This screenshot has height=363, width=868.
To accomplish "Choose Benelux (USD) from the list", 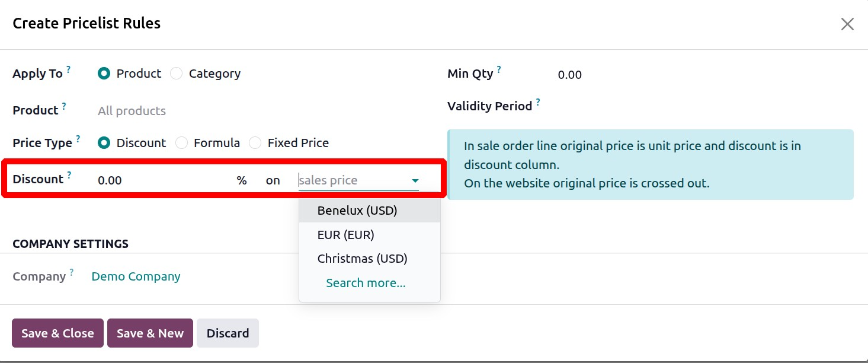I will 357,211.
